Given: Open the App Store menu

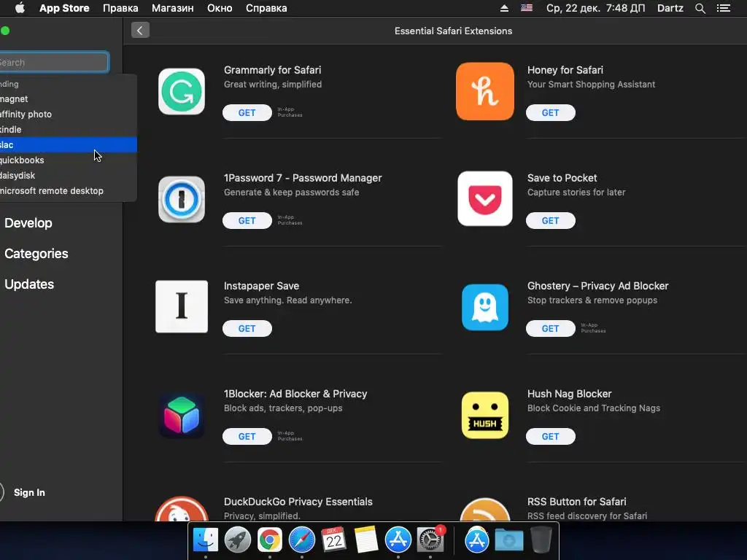Looking at the screenshot, I should (64, 8).
